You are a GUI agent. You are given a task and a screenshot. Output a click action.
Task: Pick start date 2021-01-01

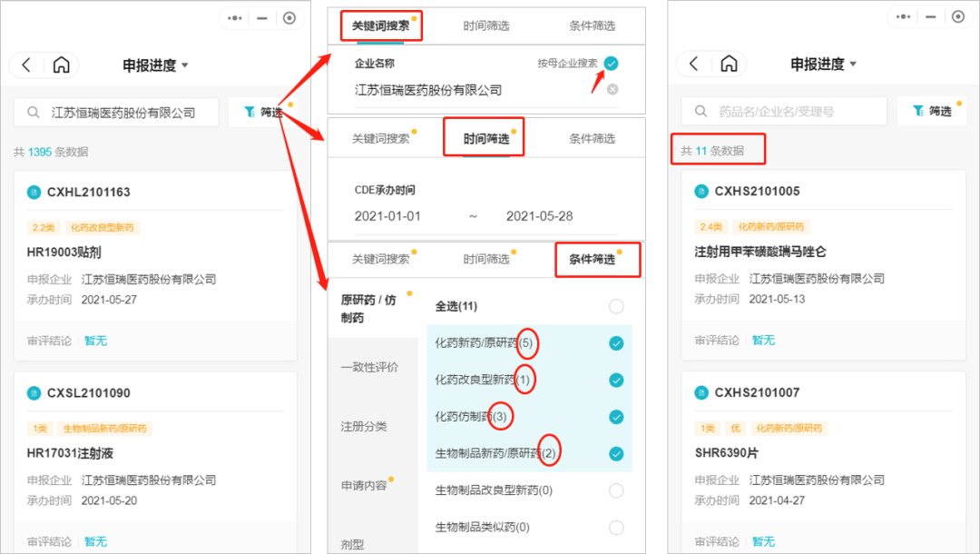point(387,216)
